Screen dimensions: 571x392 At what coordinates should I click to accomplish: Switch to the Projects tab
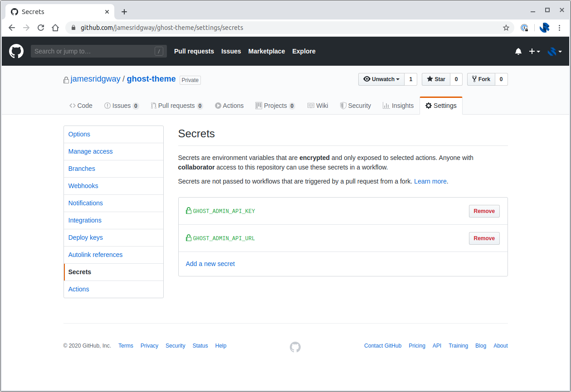click(275, 106)
